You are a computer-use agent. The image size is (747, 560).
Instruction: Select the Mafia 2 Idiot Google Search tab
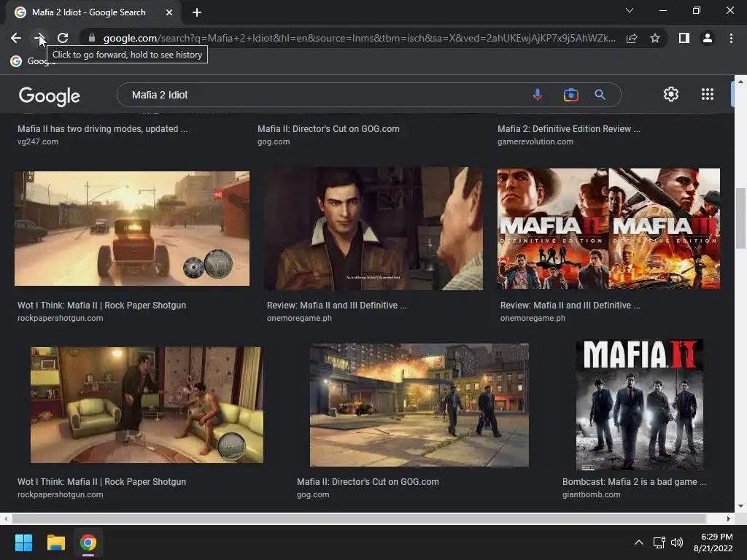point(93,12)
